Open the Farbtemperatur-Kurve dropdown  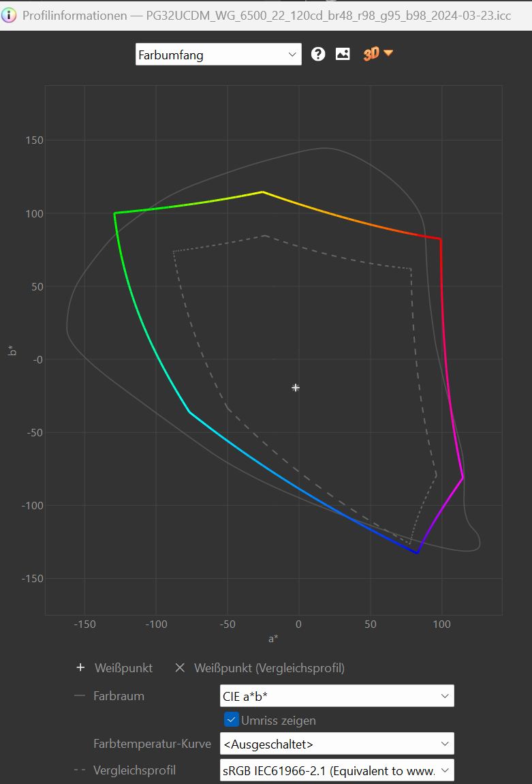[337, 744]
